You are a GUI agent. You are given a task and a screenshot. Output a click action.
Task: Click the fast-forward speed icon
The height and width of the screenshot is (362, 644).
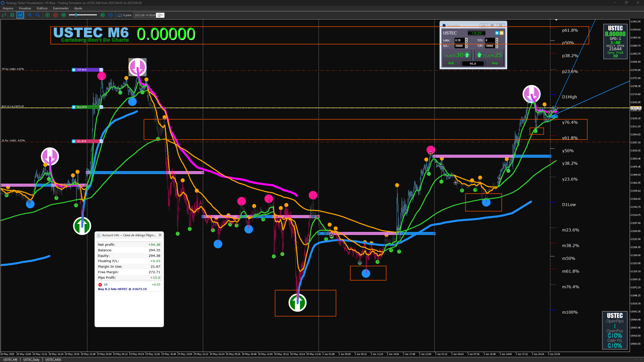point(102,15)
